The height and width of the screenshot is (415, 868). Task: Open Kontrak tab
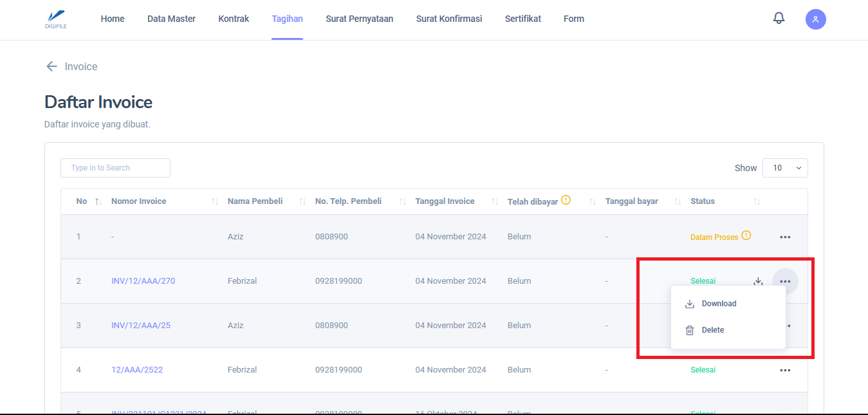pyautogui.click(x=234, y=19)
